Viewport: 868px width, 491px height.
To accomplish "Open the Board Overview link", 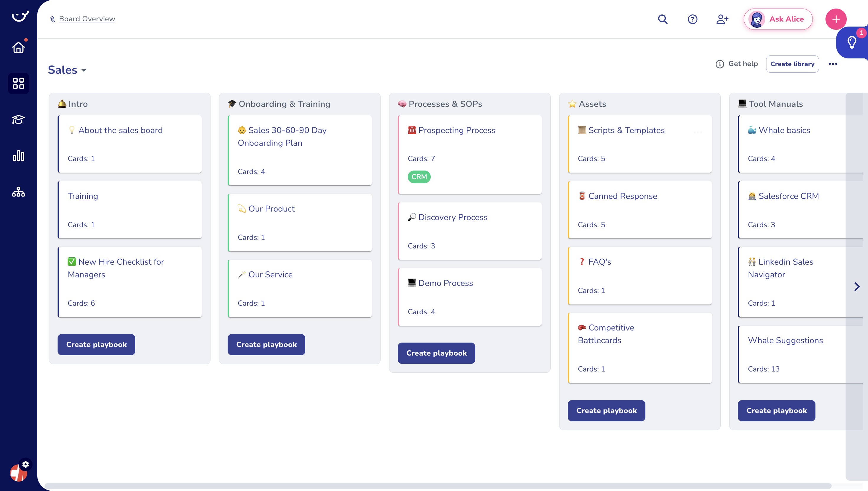I will click(x=87, y=19).
